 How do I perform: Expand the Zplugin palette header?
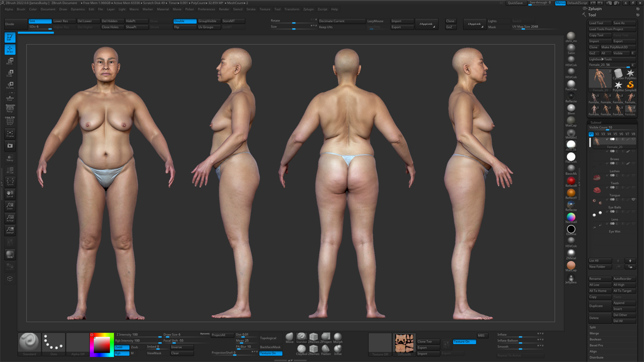coord(595,9)
